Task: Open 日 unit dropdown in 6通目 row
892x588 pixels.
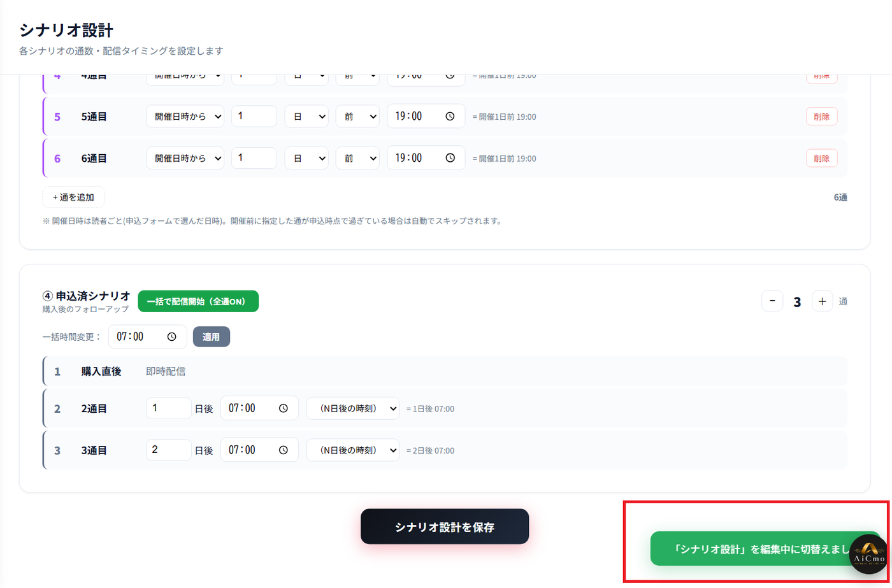Action: pyautogui.click(x=306, y=158)
